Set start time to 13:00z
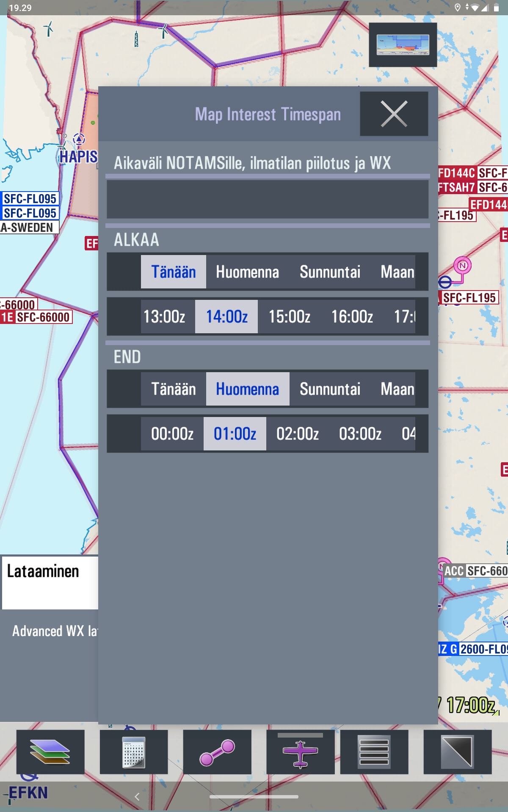This screenshot has height=812, width=508. click(x=164, y=317)
